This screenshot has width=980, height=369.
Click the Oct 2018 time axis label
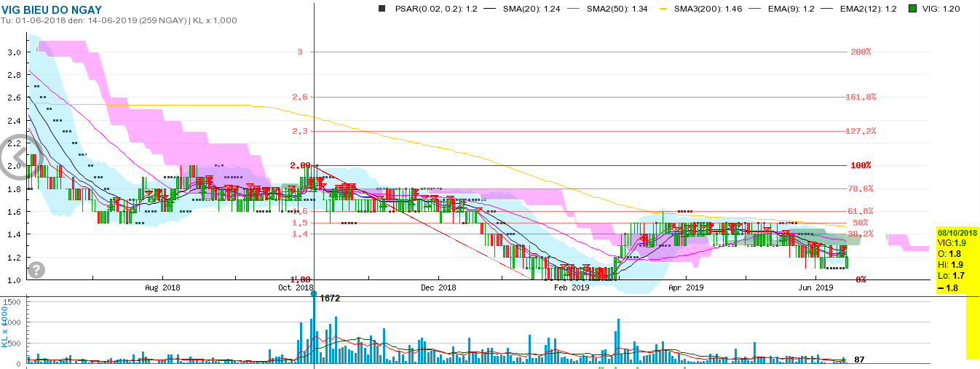295,287
